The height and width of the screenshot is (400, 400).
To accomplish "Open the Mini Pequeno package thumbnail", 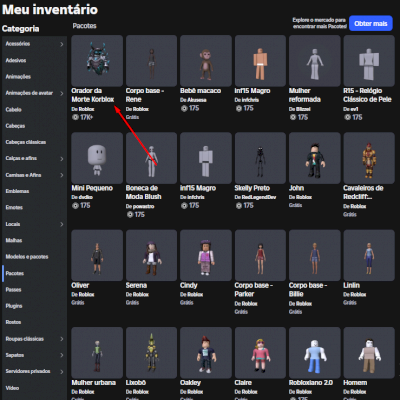I will coord(97,158).
